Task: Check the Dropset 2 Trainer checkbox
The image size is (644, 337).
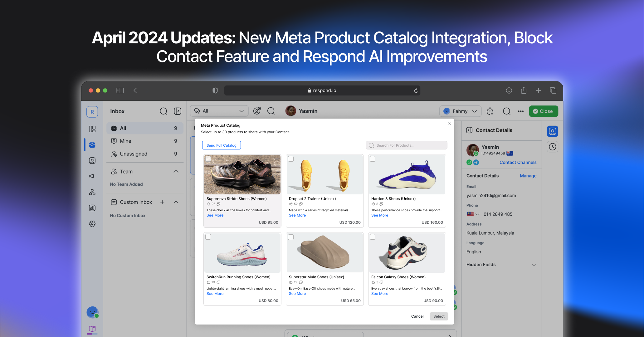Action: pos(291,159)
